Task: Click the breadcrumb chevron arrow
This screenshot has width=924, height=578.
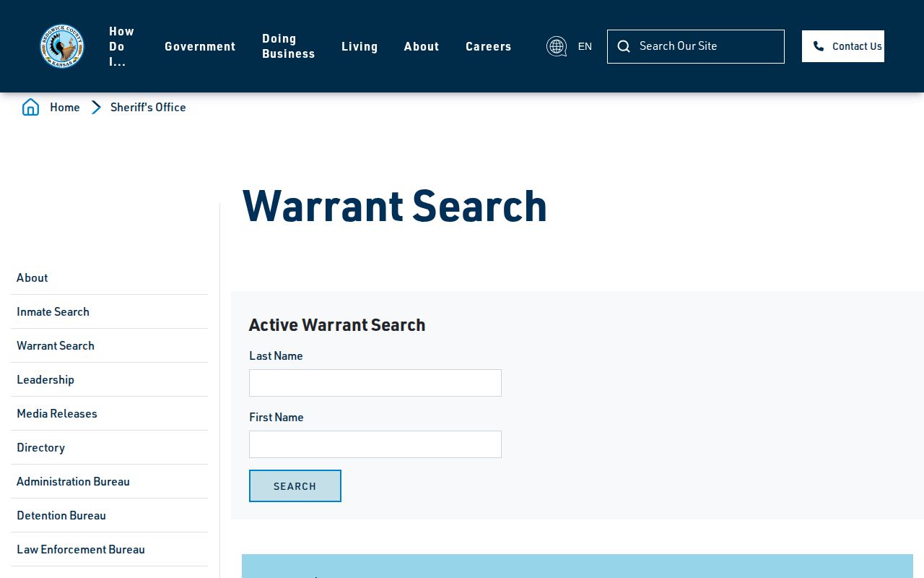Action: coord(96,107)
